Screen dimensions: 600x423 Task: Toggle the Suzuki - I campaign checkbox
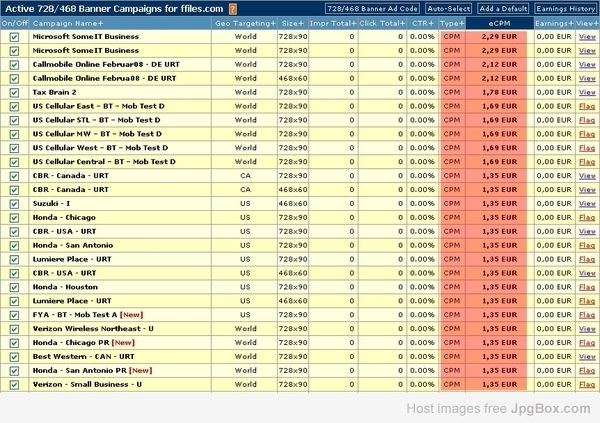(14, 203)
